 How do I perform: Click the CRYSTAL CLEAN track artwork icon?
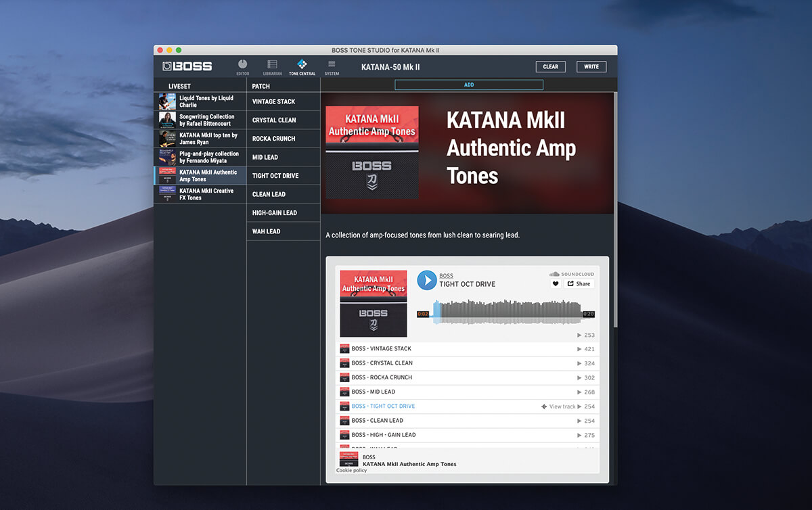pyautogui.click(x=344, y=363)
